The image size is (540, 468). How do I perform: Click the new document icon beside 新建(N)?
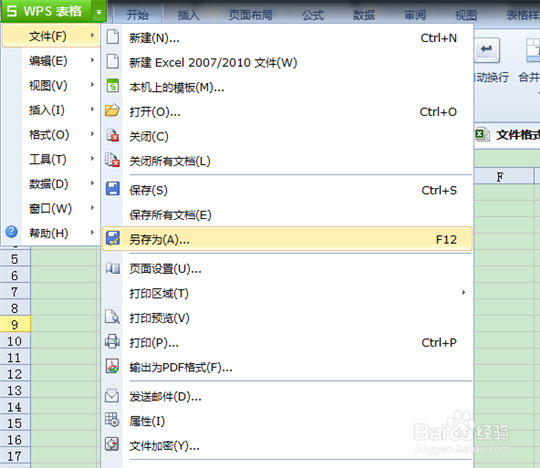click(x=113, y=37)
